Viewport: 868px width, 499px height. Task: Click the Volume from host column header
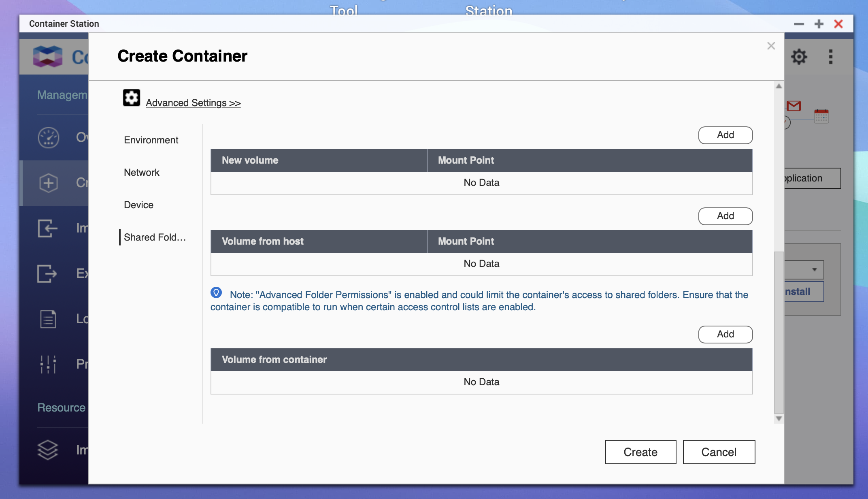319,241
